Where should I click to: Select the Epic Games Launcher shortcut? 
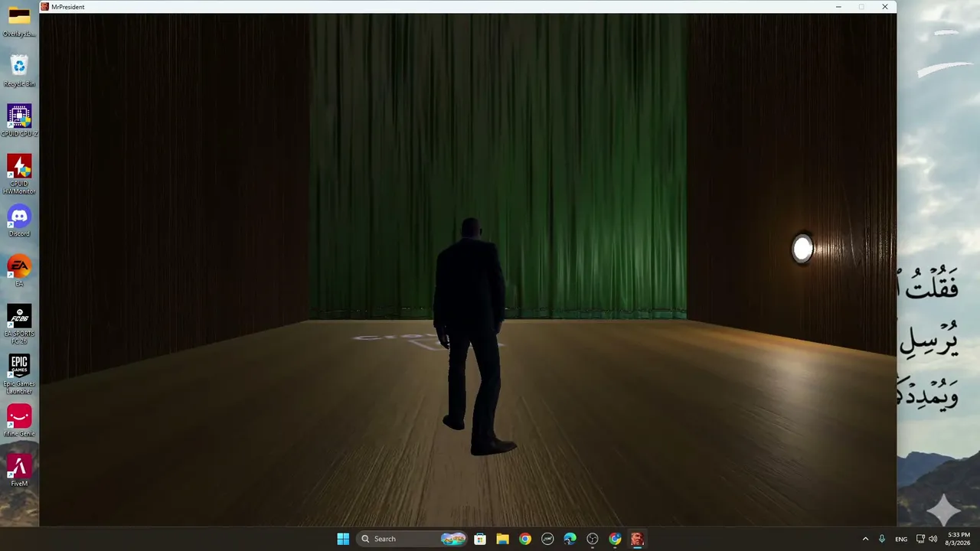pos(19,374)
